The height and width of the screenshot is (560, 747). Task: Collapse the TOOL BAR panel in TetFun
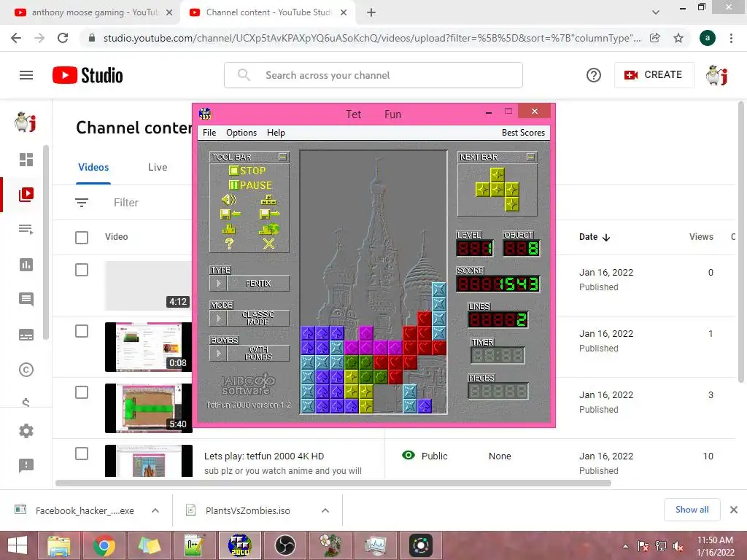coord(282,157)
